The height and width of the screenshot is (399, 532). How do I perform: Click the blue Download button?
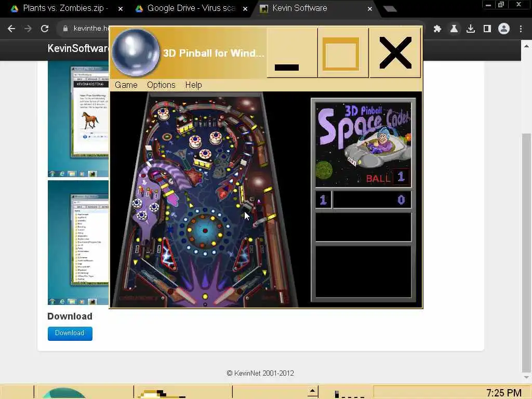(x=70, y=333)
